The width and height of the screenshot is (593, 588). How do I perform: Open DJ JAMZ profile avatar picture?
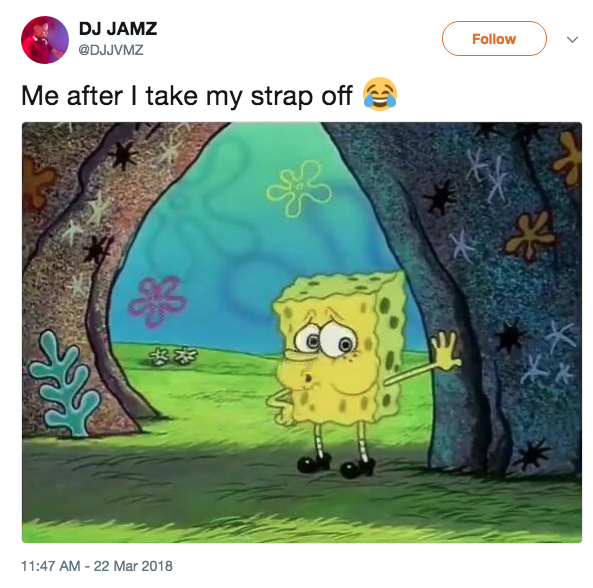(45, 40)
